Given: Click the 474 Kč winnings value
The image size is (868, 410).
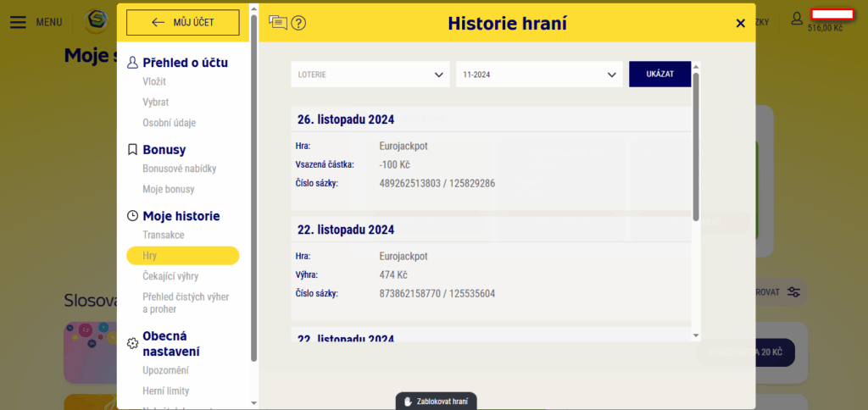Looking at the screenshot, I should (x=393, y=275).
